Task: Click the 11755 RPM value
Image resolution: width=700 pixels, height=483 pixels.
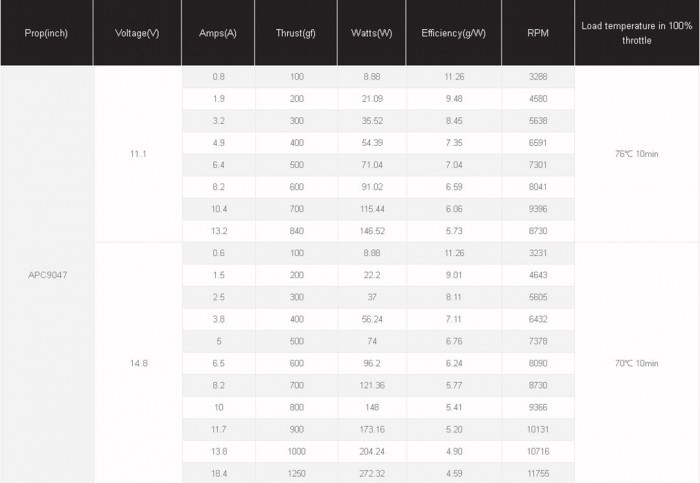Action: pyautogui.click(x=538, y=473)
